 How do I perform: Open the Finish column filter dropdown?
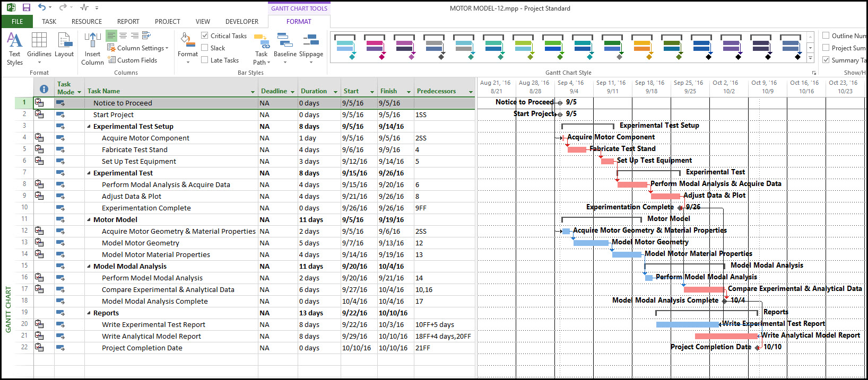(x=409, y=92)
